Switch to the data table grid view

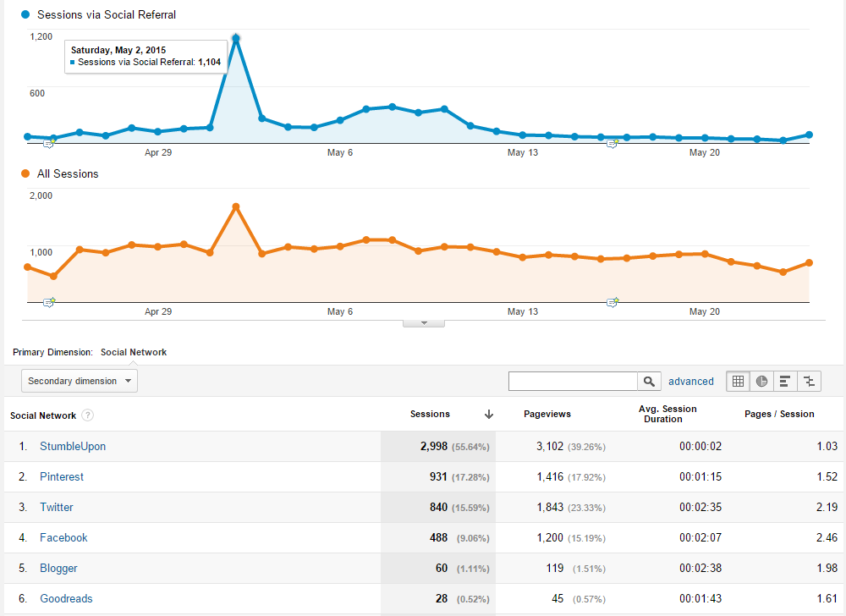738,382
